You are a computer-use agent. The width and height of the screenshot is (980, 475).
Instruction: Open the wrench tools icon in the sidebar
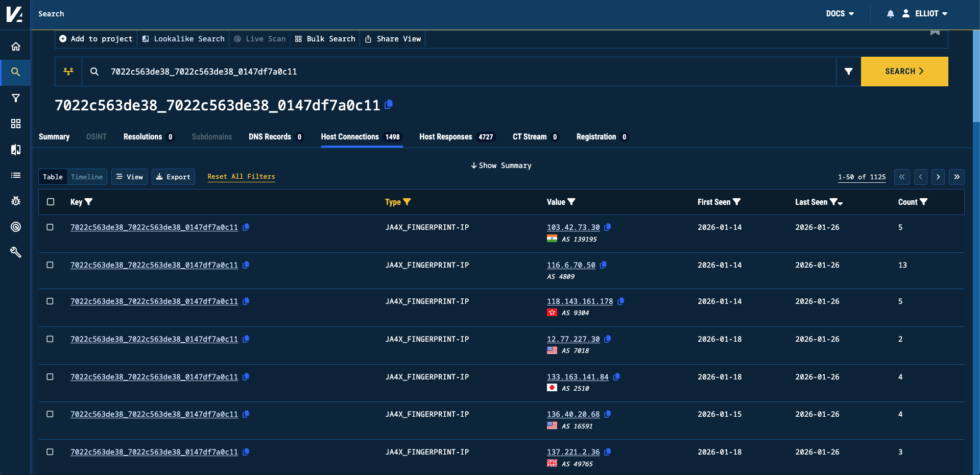(16, 252)
